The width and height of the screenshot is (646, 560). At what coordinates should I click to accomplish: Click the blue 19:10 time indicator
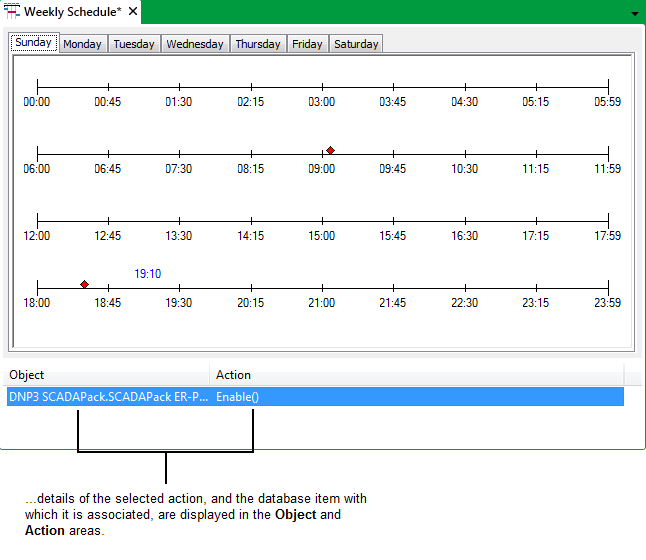(148, 274)
